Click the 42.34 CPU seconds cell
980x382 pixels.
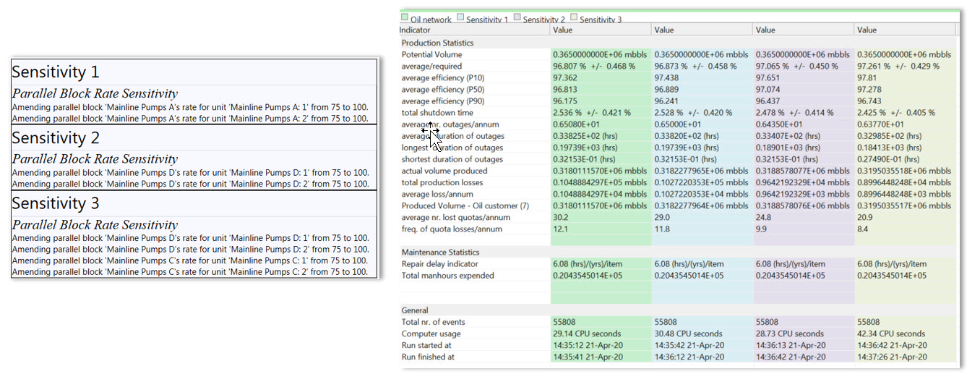point(890,334)
